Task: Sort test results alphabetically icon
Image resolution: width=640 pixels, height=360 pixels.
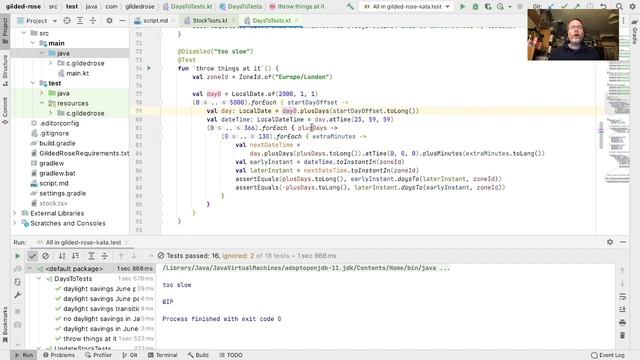Action: (62, 256)
